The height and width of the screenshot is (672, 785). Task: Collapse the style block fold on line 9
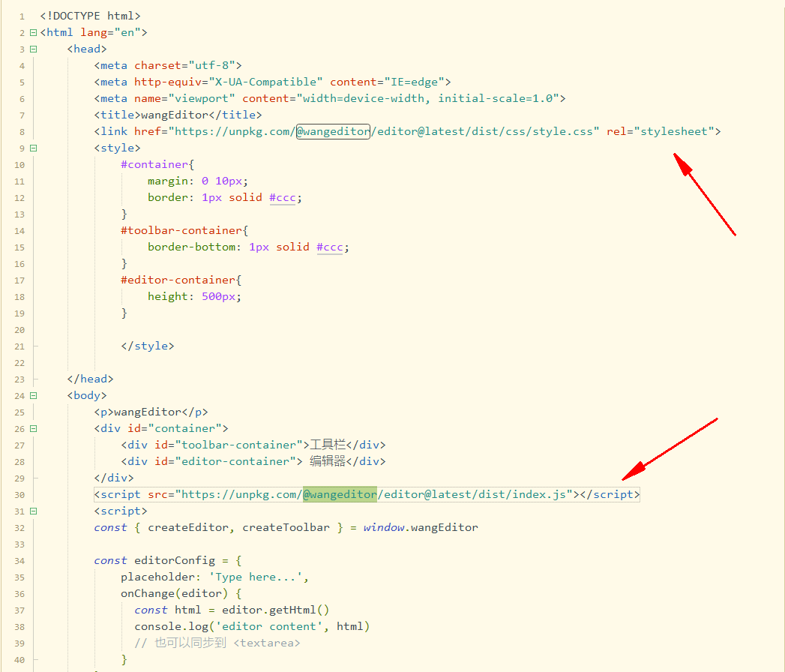tap(34, 148)
